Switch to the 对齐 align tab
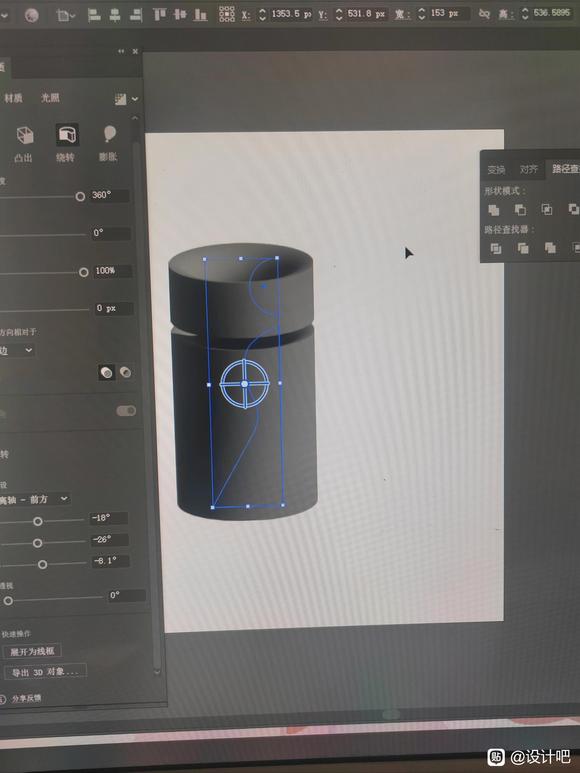The image size is (580, 773). click(x=528, y=170)
